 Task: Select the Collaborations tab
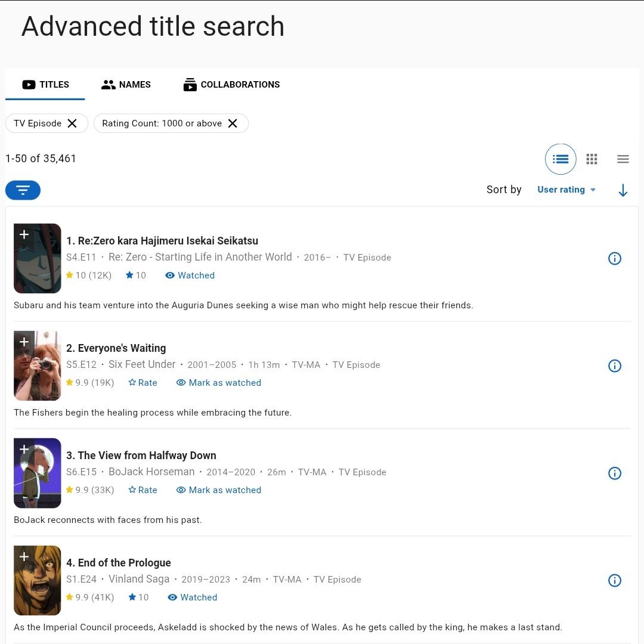[x=231, y=85]
